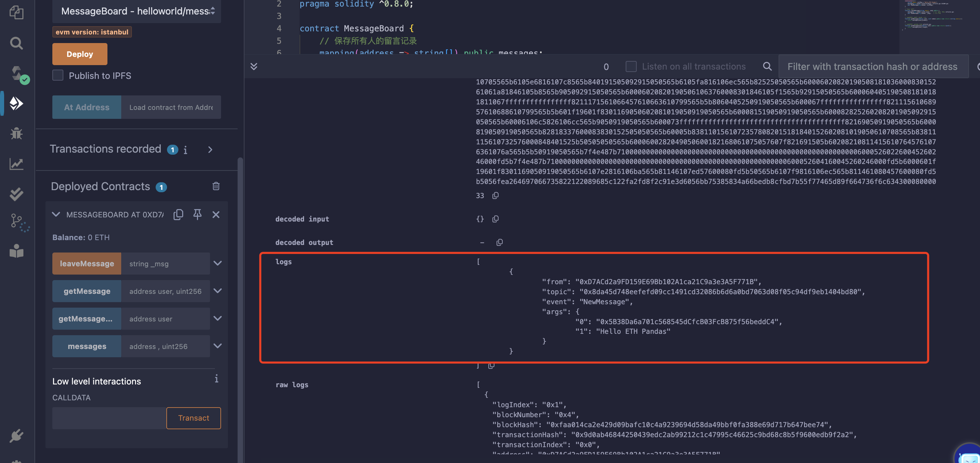Click the messages function button
Viewport: 980px width, 463px height.
(87, 346)
